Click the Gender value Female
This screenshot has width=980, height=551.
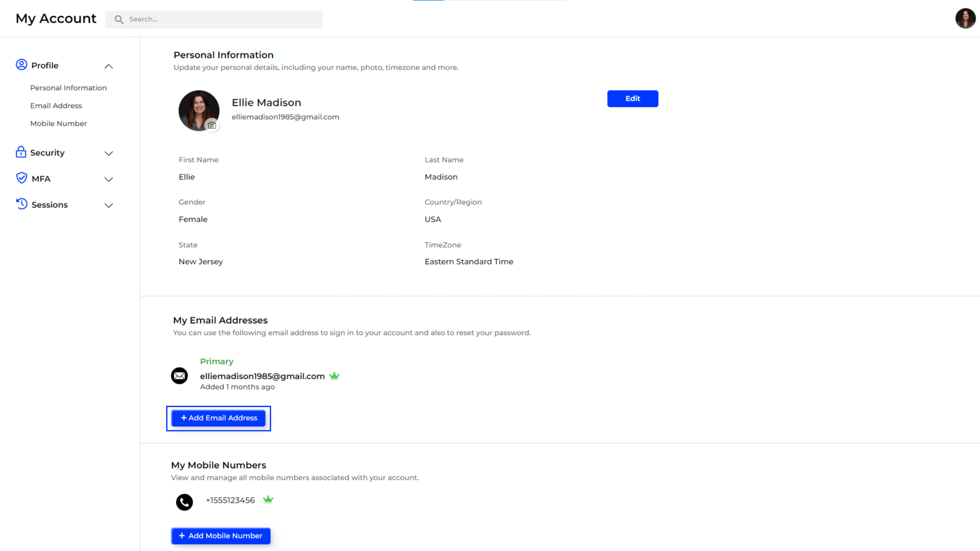193,219
